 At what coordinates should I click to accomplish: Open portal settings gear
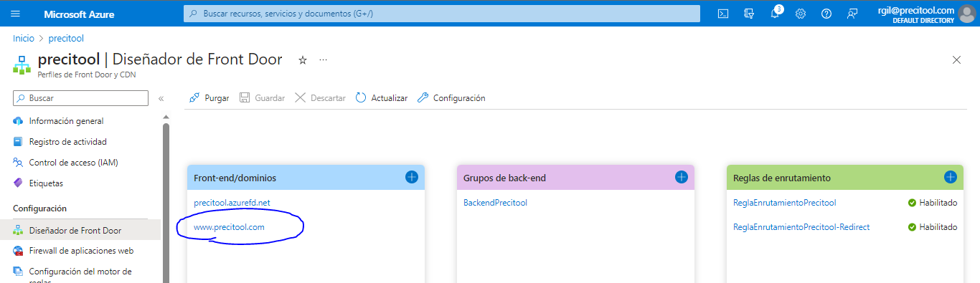pyautogui.click(x=801, y=14)
